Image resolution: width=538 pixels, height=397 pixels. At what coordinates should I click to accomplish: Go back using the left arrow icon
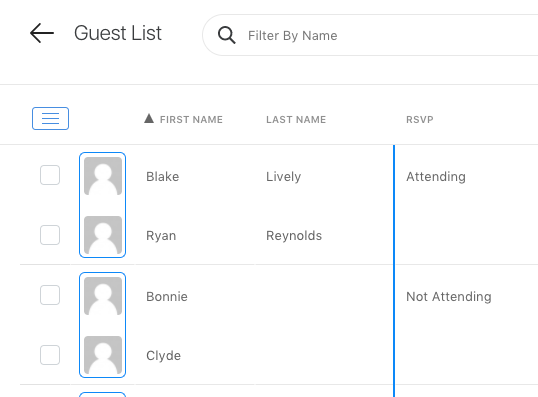click(x=42, y=33)
